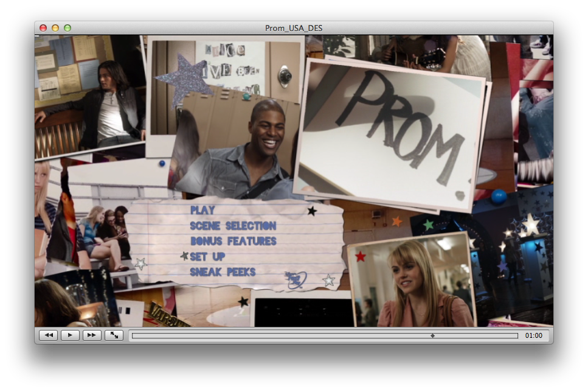Click the star cursor beside SET UP

pos(184,256)
